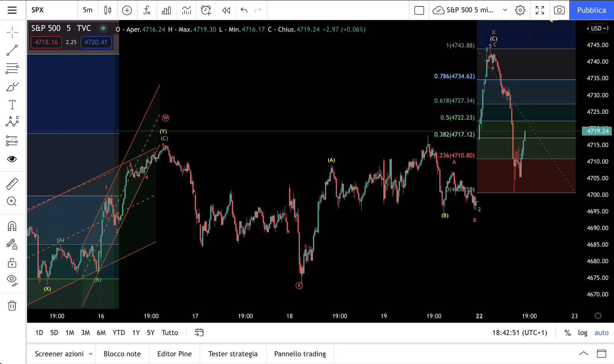The image size is (614, 364).
Task: Select the 6M time range
Action: (101, 333)
